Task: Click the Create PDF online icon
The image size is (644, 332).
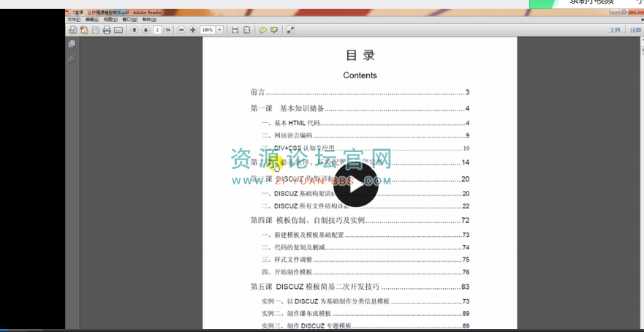Action: tap(84, 30)
